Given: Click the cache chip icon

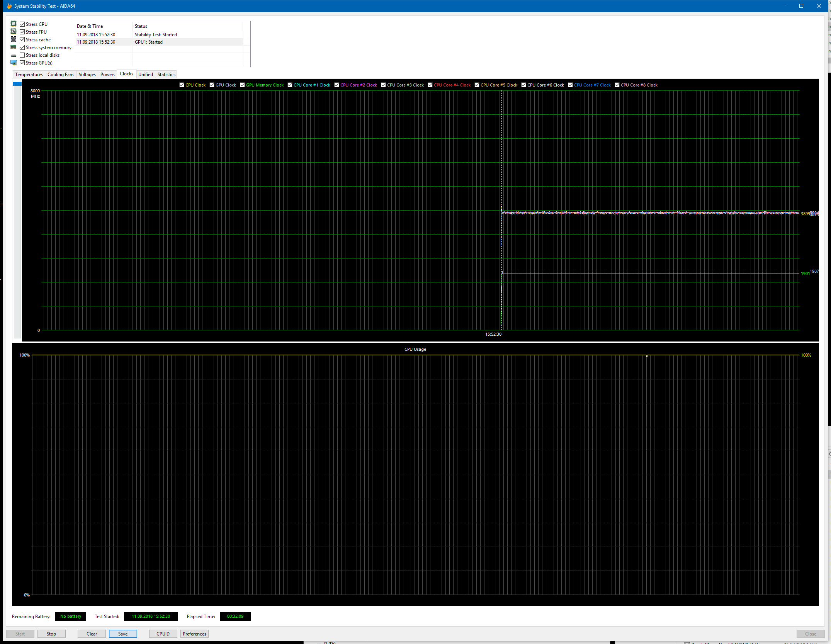Looking at the screenshot, I should 14,39.
